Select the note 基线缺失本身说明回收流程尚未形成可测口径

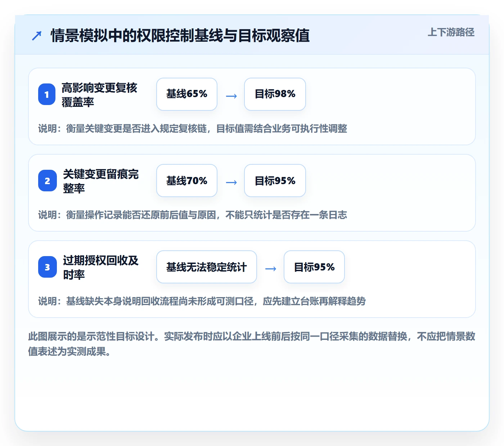202,301
